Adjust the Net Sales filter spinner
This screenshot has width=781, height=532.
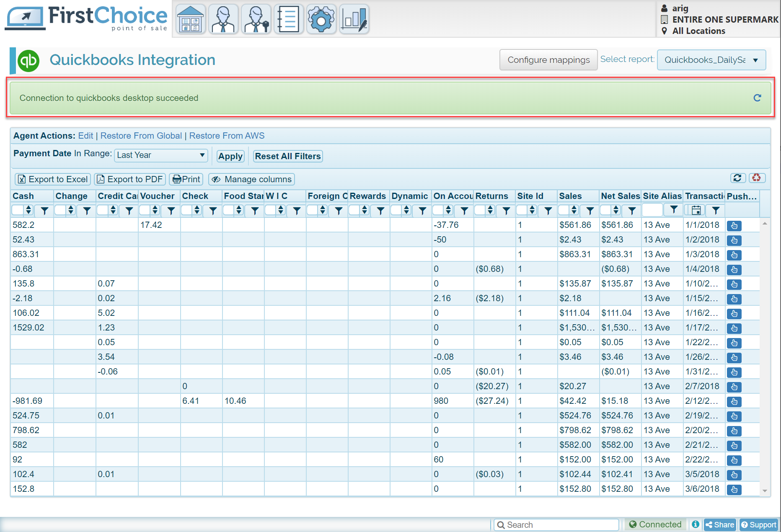point(616,210)
